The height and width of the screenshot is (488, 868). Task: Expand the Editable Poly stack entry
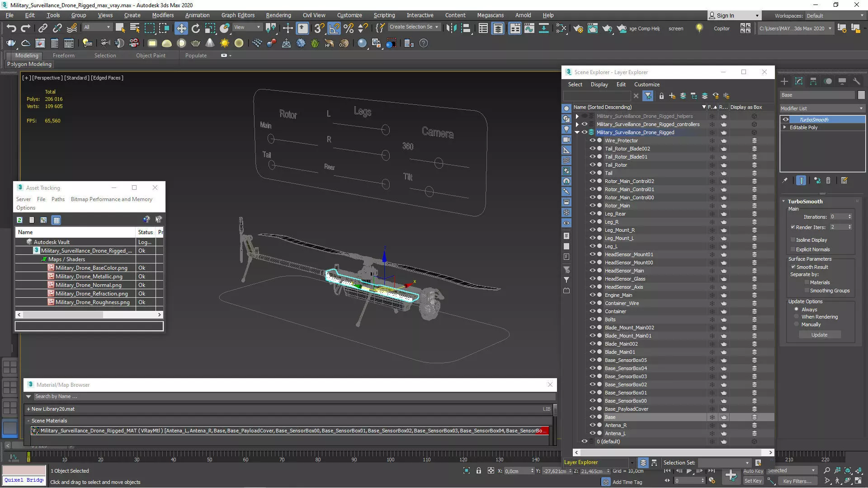(785, 127)
